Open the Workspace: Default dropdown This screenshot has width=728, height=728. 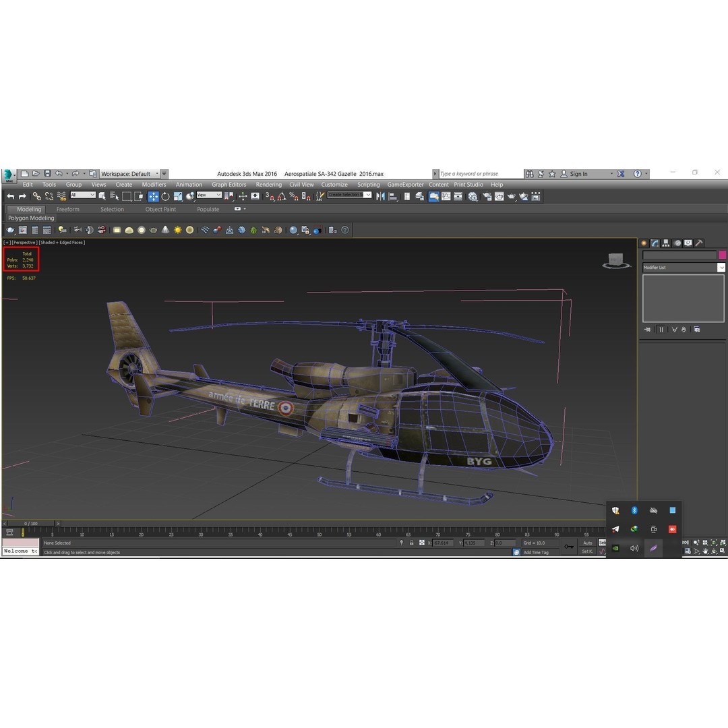click(x=129, y=174)
